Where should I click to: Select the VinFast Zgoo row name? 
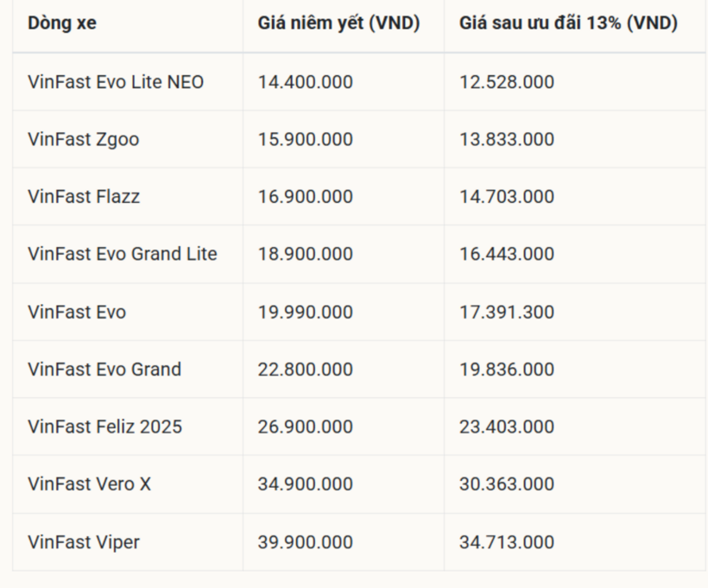pos(83,140)
